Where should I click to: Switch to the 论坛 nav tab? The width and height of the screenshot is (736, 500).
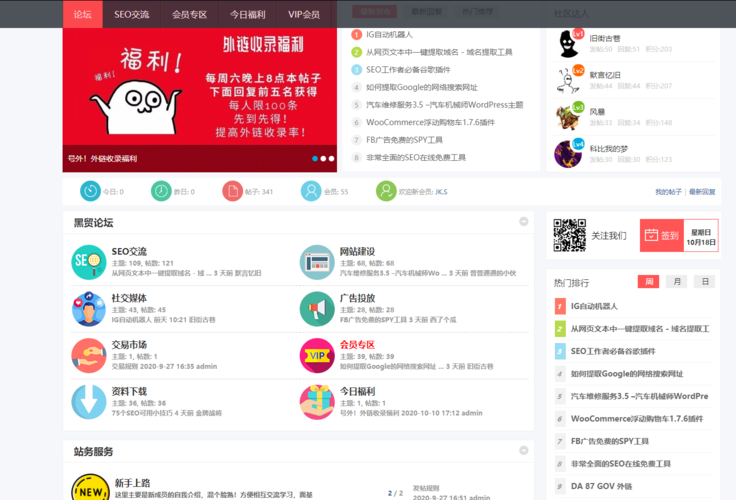(83, 14)
